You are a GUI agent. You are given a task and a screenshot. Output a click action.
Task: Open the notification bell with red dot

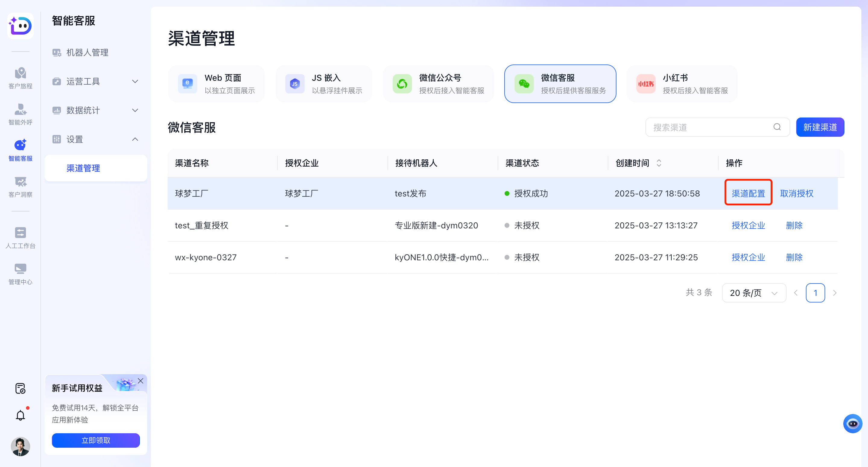(20, 415)
